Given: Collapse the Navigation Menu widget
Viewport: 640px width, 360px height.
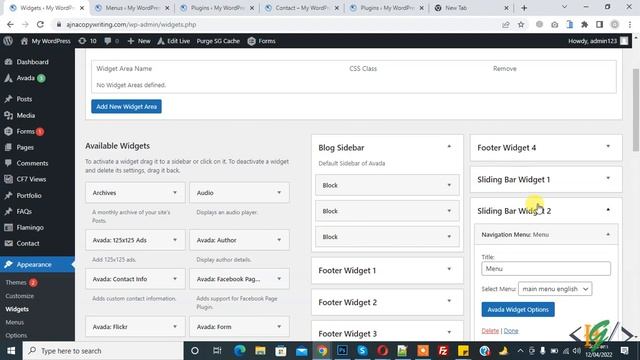Looking at the screenshot, I should click(x=608, y=235).
